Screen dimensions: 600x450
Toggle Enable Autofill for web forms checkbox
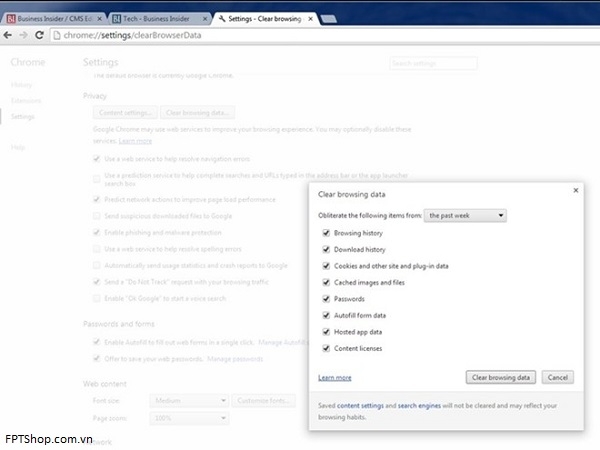coord(96,342)
